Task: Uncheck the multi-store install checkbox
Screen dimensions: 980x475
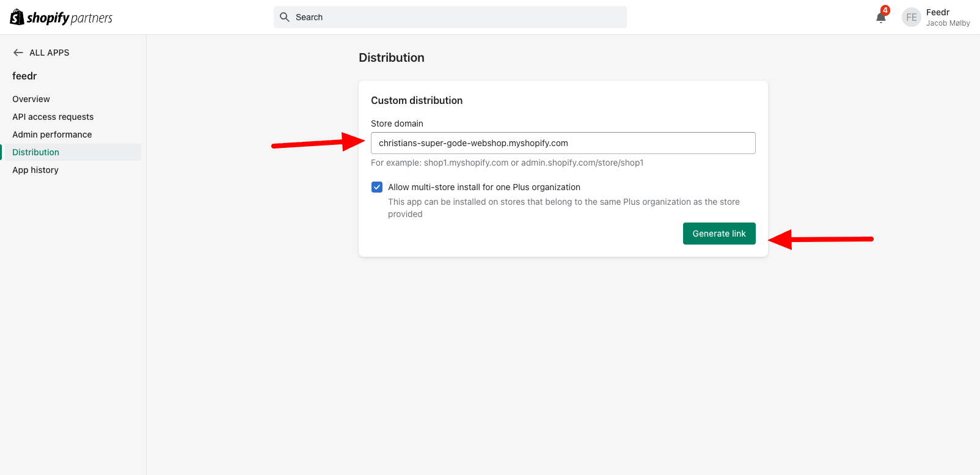Action: point(377,187)
